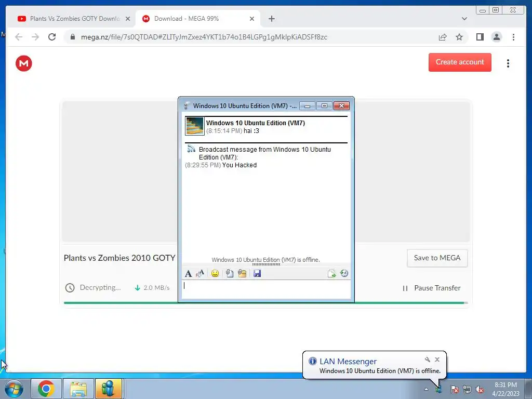Click the MEGA logo on the page
532x399 pixels.
(24, 63)
